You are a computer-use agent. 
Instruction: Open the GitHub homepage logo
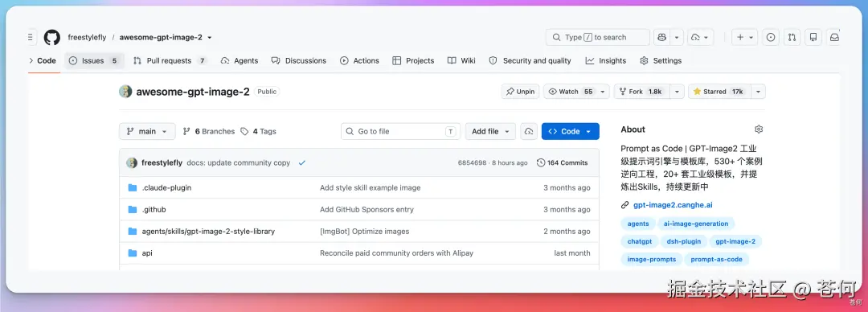pyautogui.click(x=52, y=37)
